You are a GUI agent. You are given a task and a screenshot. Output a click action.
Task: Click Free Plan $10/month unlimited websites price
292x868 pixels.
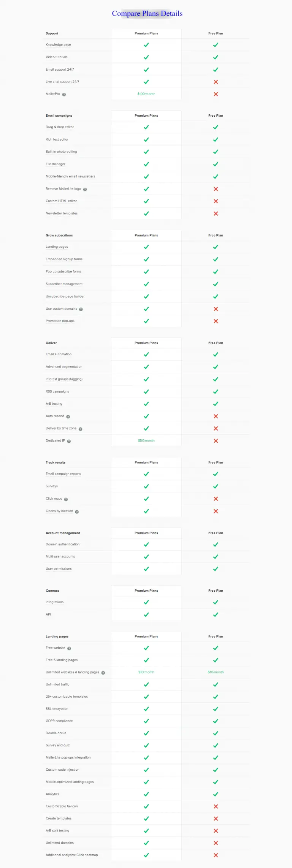point(216,672)
